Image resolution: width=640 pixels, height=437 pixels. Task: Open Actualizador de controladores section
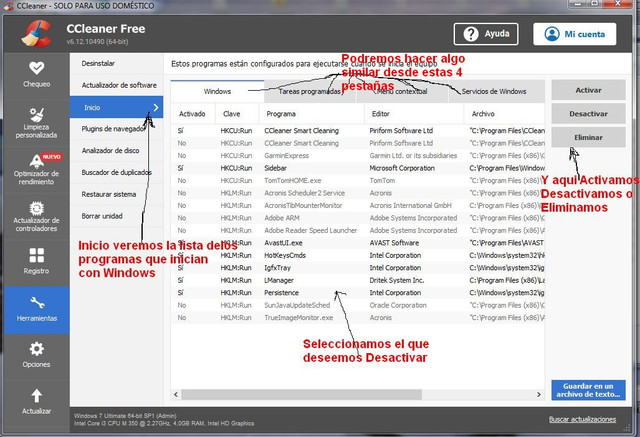(36, 216)
